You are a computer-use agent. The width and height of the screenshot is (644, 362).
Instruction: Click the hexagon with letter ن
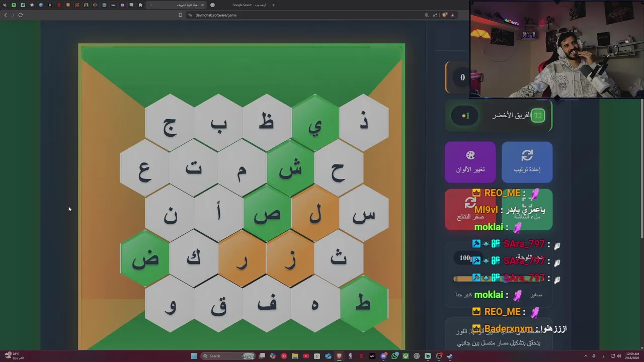point(170,214)
